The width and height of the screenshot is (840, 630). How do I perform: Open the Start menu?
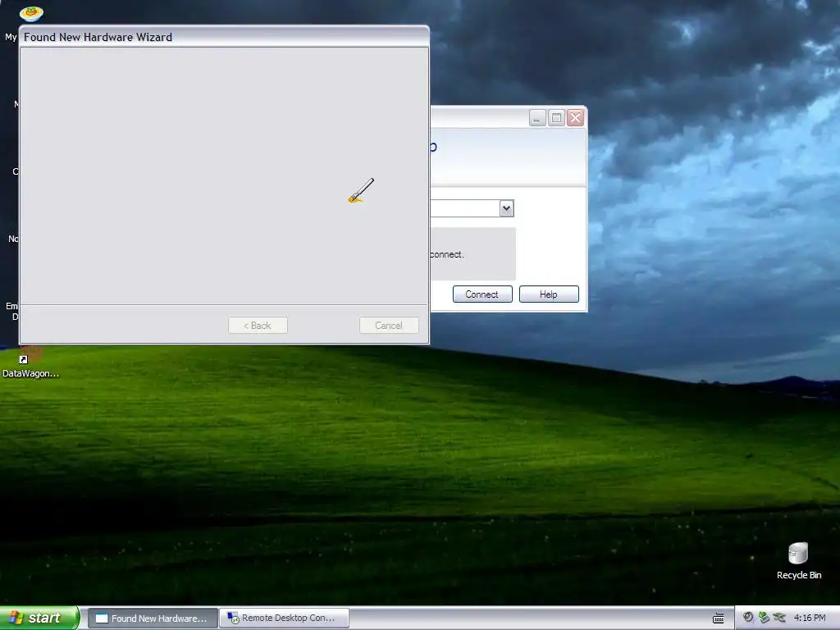click(x=39, y=618)
